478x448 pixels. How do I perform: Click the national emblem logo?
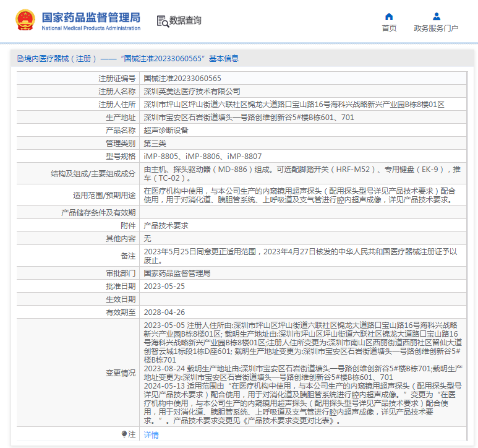coord(25,20)
